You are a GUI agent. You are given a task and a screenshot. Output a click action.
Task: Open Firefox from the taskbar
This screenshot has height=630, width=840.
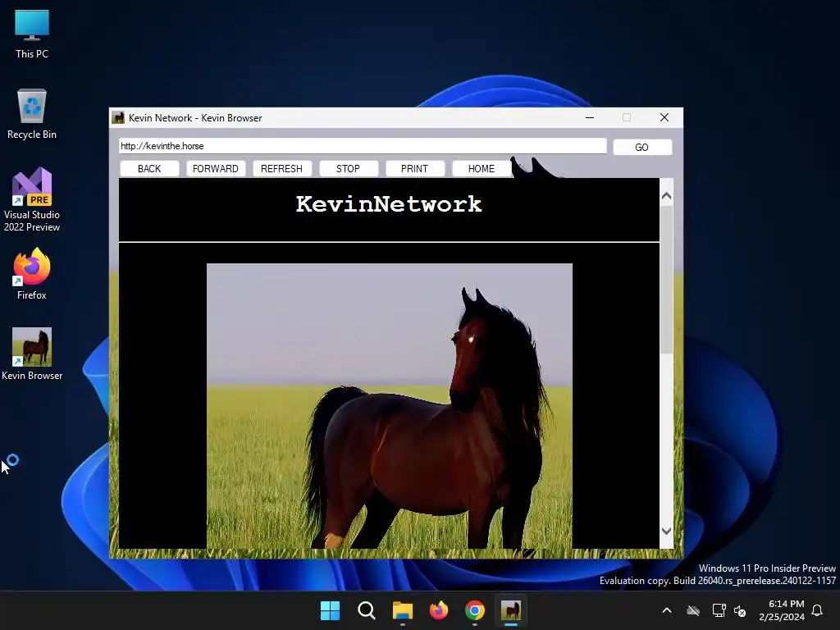[439, 610]
